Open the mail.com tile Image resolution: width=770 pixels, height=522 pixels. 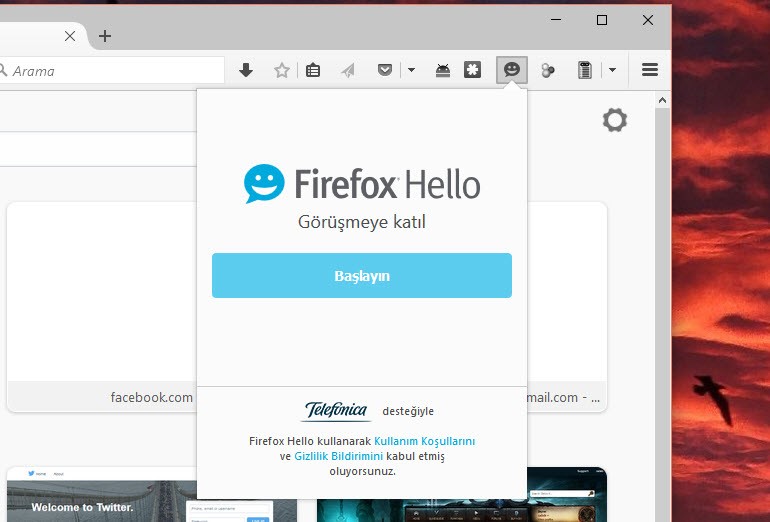[567, 307]
